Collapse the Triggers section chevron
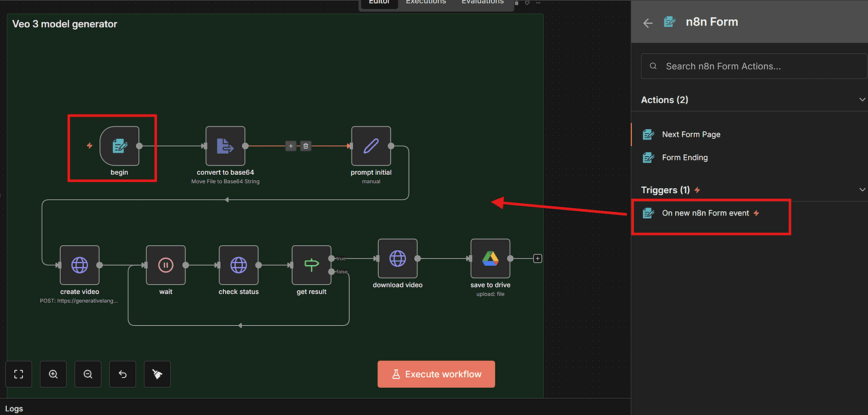 point(862,190)
